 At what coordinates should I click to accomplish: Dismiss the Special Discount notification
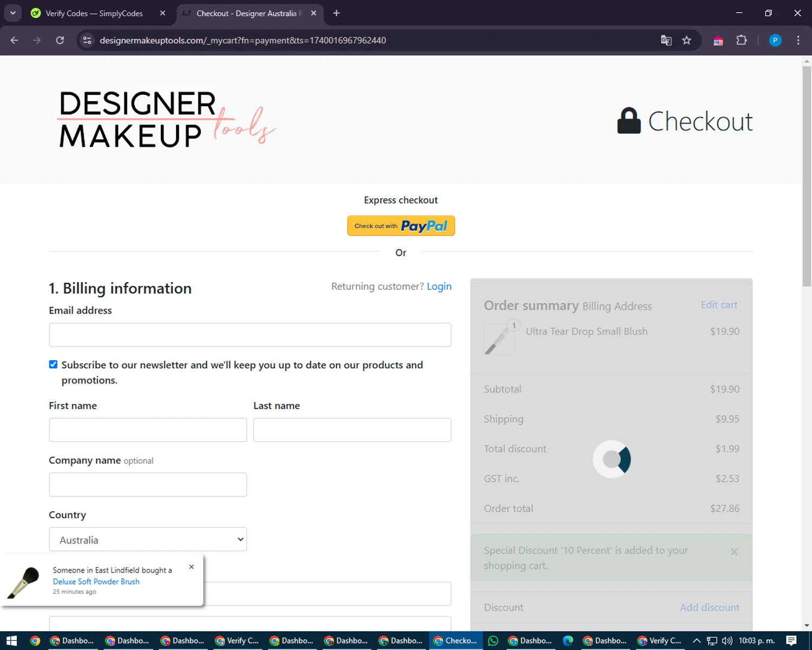[x=734, y=552]
